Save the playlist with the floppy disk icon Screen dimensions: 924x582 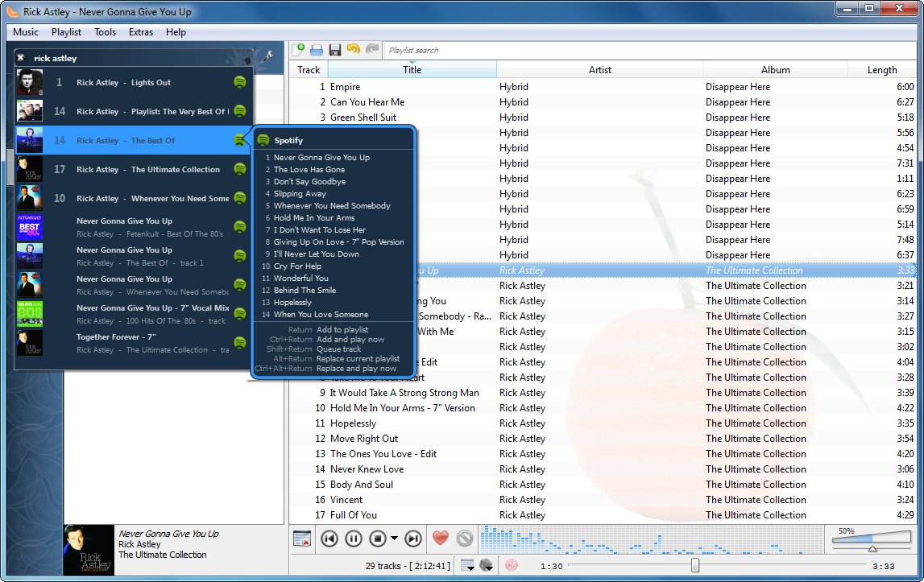click(335, 50)
